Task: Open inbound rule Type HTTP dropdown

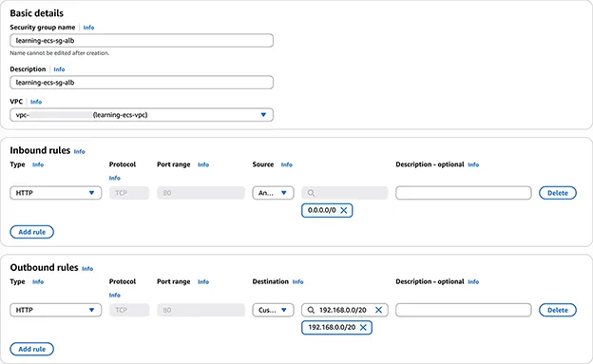Action: (x=55, y=193)
